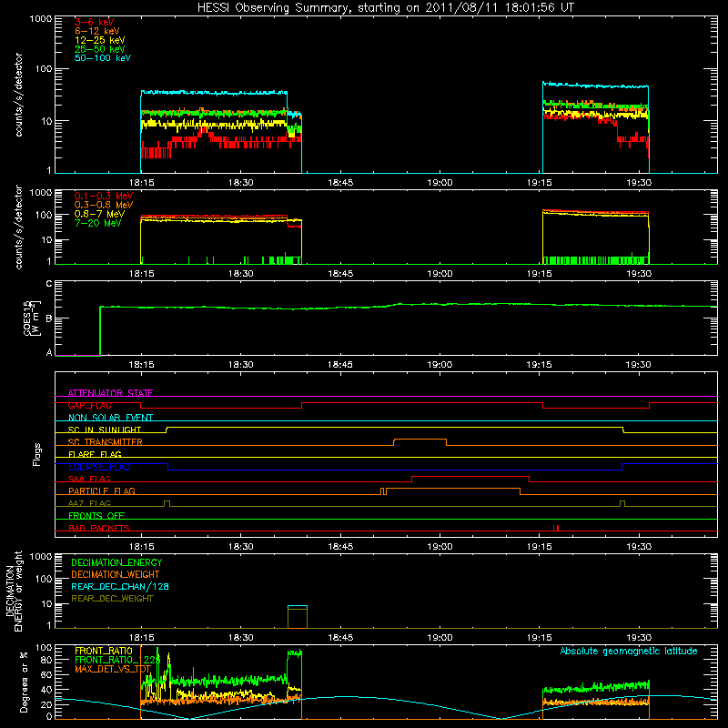
Task: Select the green 25-50 keV legend label
Action: click(99, 49)
